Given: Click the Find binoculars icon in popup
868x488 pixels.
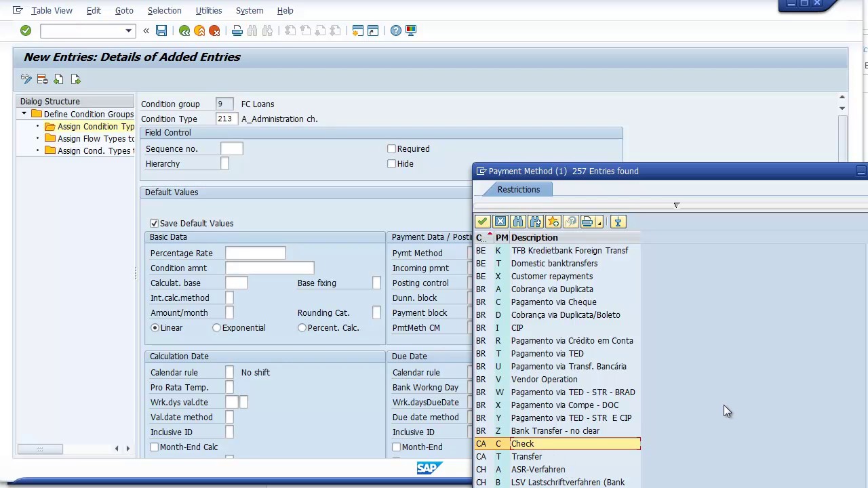Looking at the screenshot, I should [518, 222].
